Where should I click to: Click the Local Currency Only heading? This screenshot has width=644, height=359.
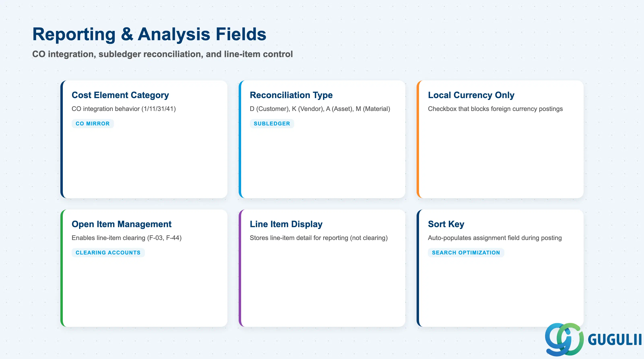tap(471, 95)
